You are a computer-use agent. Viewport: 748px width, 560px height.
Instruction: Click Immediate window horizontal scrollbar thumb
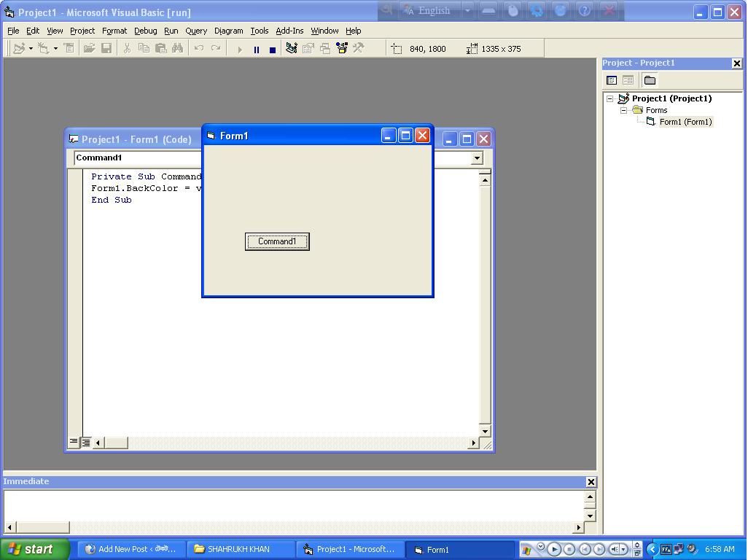pos(43,528)
